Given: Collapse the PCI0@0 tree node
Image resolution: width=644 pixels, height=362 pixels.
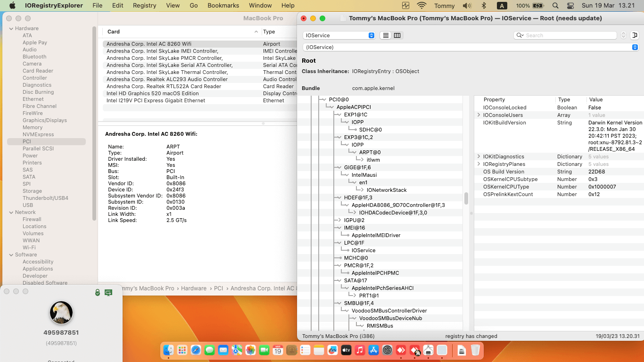Looking at the screenshot, I should (323, 99).
